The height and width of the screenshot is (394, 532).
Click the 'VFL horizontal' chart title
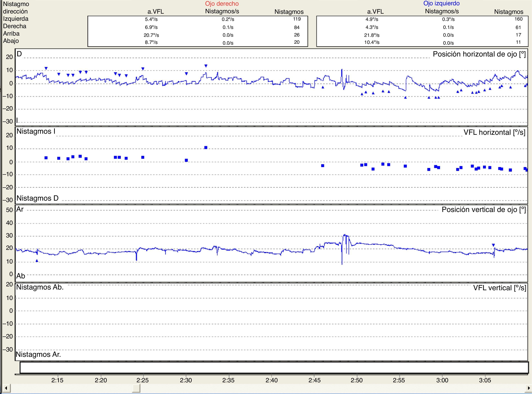coord(494,132)
